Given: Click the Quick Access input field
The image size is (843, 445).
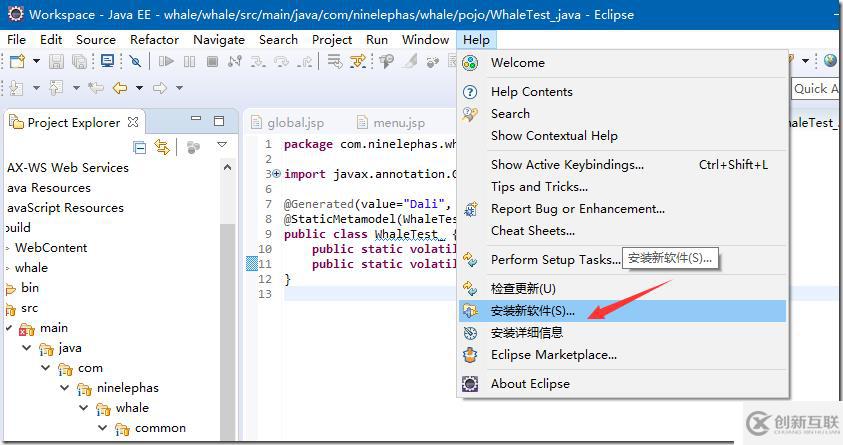Looking at the screenshot, I should tap(815, 89).
